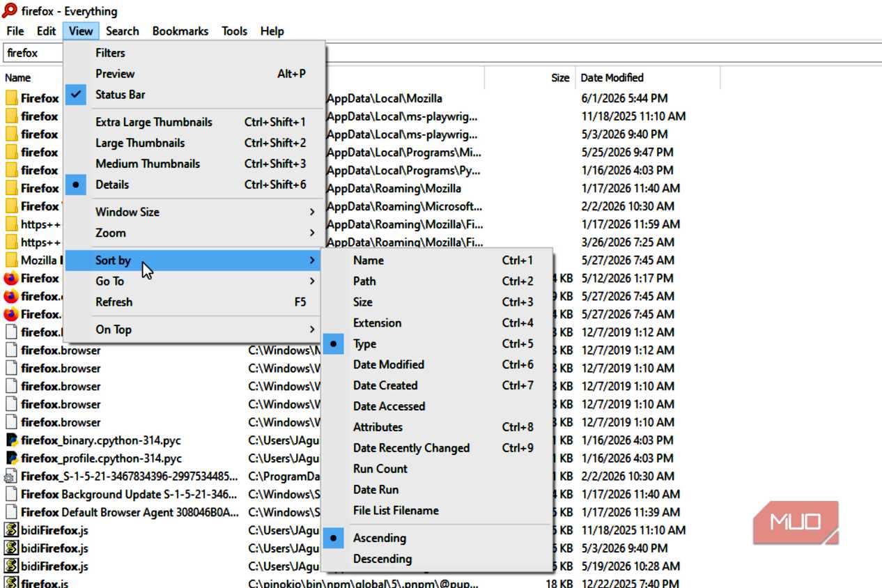Screen dimensions: 882x588
Task: Set sort order to Descending
Action: click(437, 559)
